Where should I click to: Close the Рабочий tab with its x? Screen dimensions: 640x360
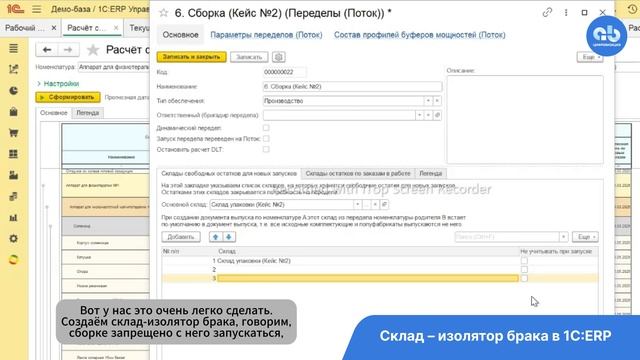54,28
